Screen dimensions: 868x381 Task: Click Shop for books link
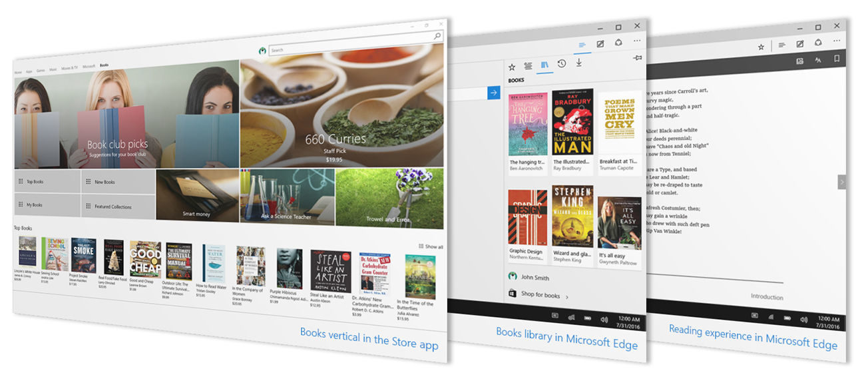click(x=540, y=295)
